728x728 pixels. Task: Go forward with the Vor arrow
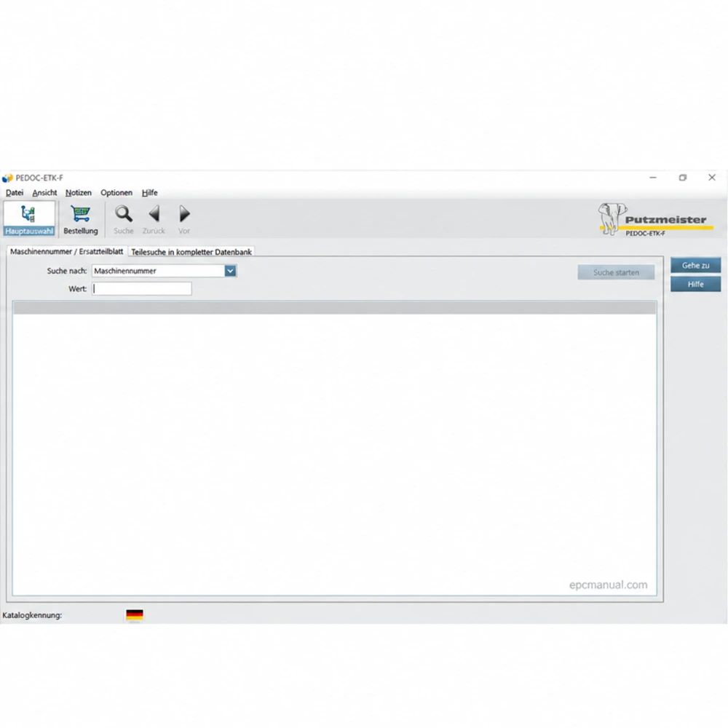(184, 218)
